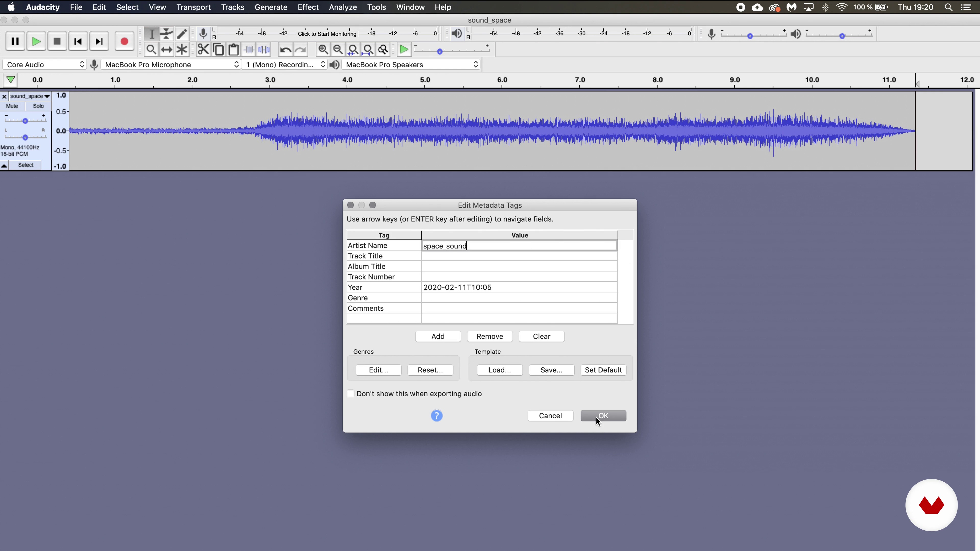Open the sound_space track name dropdown
The width and height of the screenshot is (980, 551).
[x=30, y=96]
